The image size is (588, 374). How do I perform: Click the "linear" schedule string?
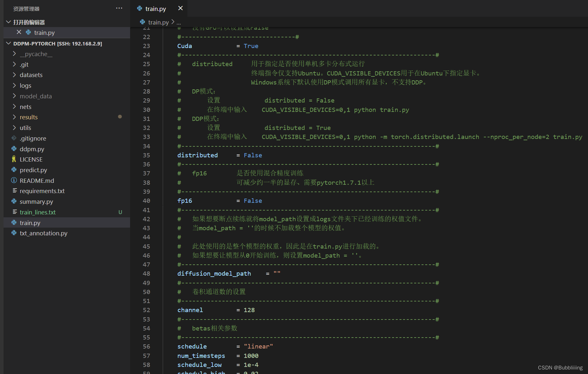click(x=258, y=346)
